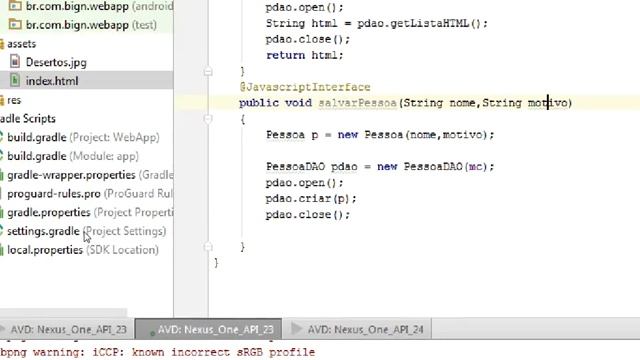The height and width of the screenshot is (360, 640).
Task: Click the Desertos.jpg image file icon
Action: tap(15, 62)
